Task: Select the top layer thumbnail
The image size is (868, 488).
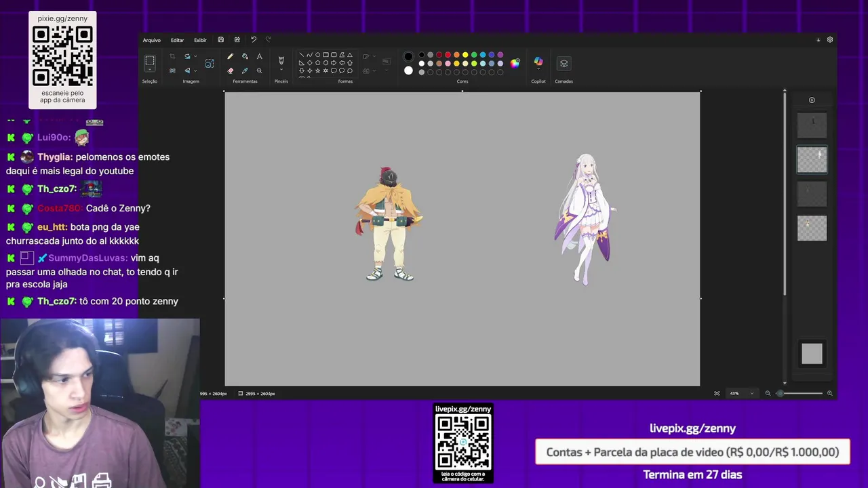Action: [x=812, y=125]
